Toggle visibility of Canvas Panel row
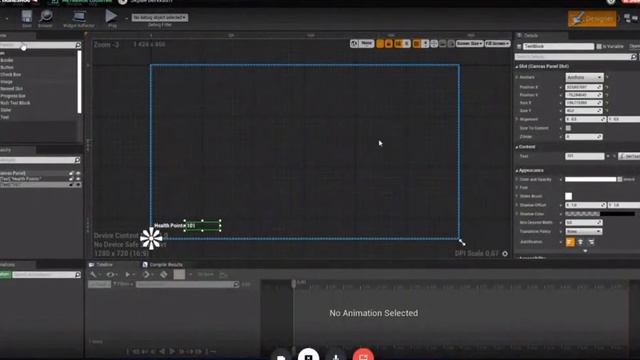The height and width of the screenshot is (360, 640). click(78, 173)
